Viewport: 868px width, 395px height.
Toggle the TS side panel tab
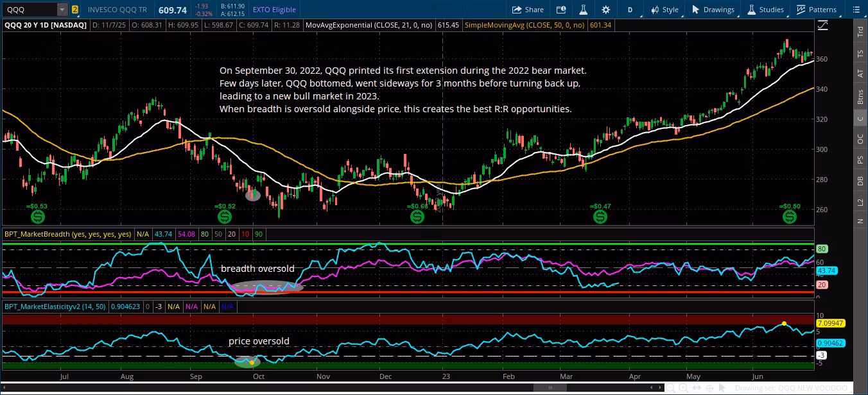pos(860,54)
